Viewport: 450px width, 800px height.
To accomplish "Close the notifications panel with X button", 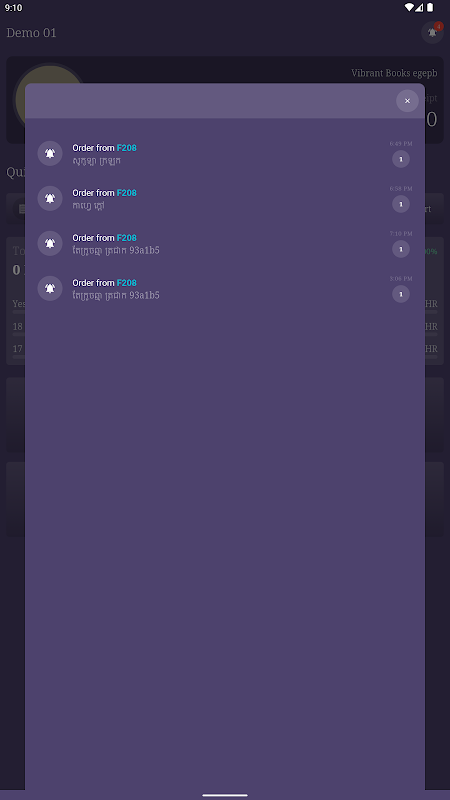I will (407, 101).
